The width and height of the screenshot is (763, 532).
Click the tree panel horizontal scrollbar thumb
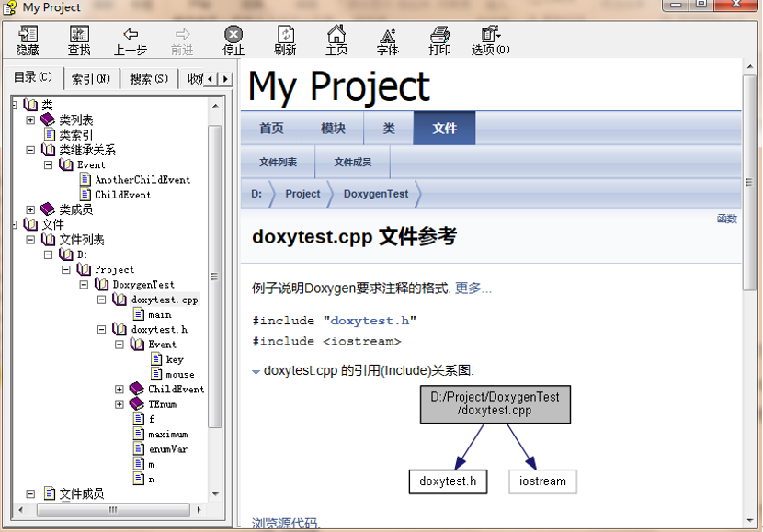(113, 510)
